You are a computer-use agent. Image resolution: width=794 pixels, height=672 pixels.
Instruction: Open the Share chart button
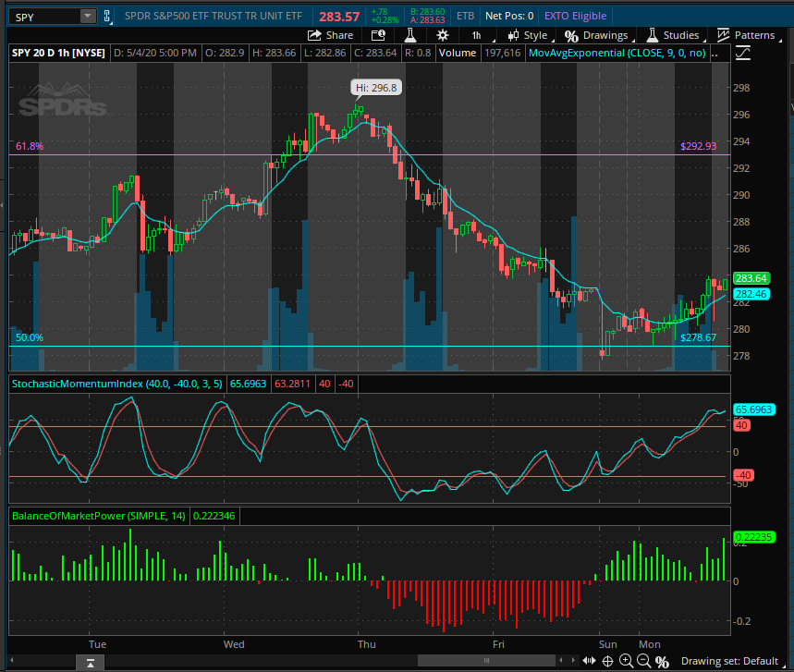click(330, 35)
